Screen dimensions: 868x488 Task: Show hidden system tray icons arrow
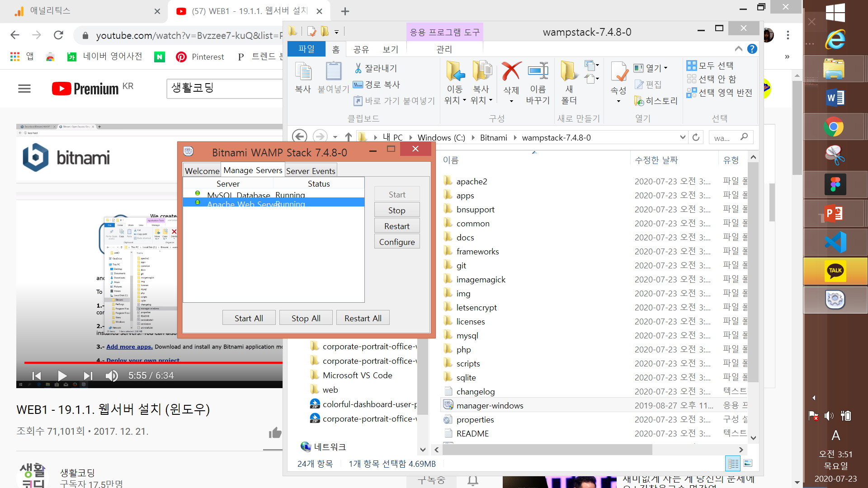(x=814, y=398)
